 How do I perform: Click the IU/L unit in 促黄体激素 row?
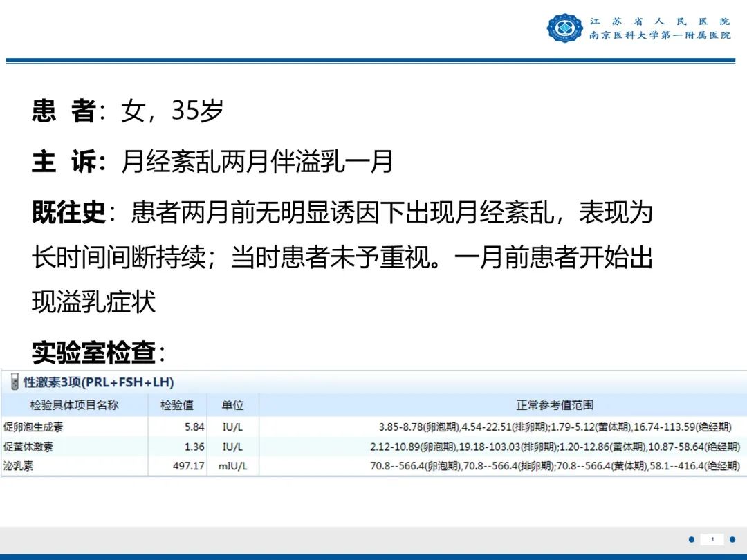[x=233, y=447]
